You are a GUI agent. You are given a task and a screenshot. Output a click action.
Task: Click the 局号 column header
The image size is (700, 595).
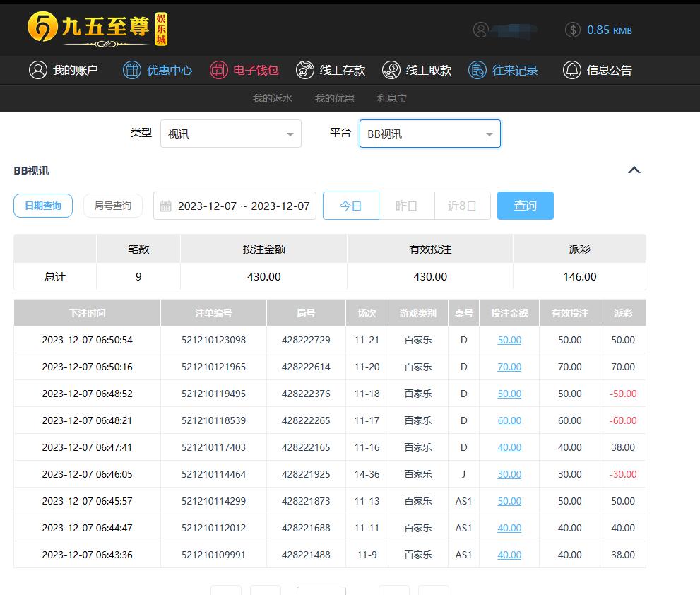306,312
